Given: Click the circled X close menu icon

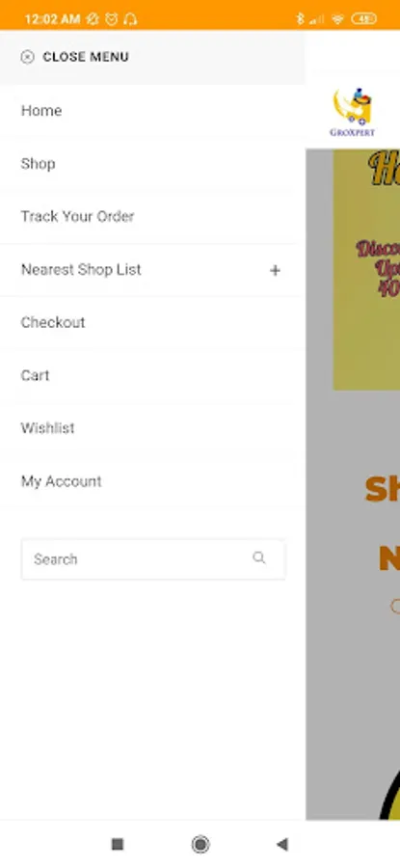Looking at the screenshot, I should pyautogui.click(x=27, y=57).
